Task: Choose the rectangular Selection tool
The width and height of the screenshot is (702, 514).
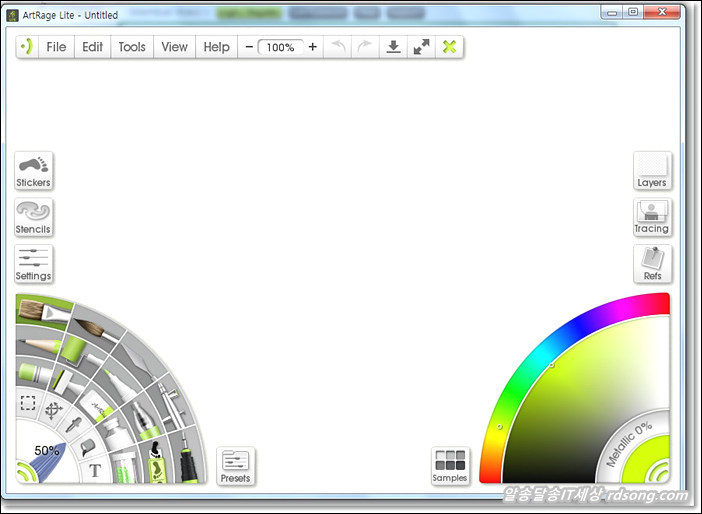Action: tap(28, 405)
